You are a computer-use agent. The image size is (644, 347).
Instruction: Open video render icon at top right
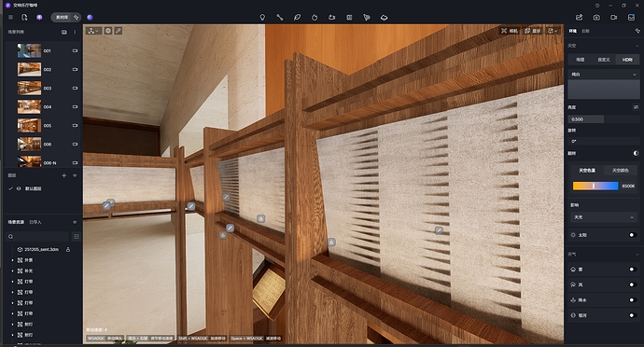pos(613,17)
